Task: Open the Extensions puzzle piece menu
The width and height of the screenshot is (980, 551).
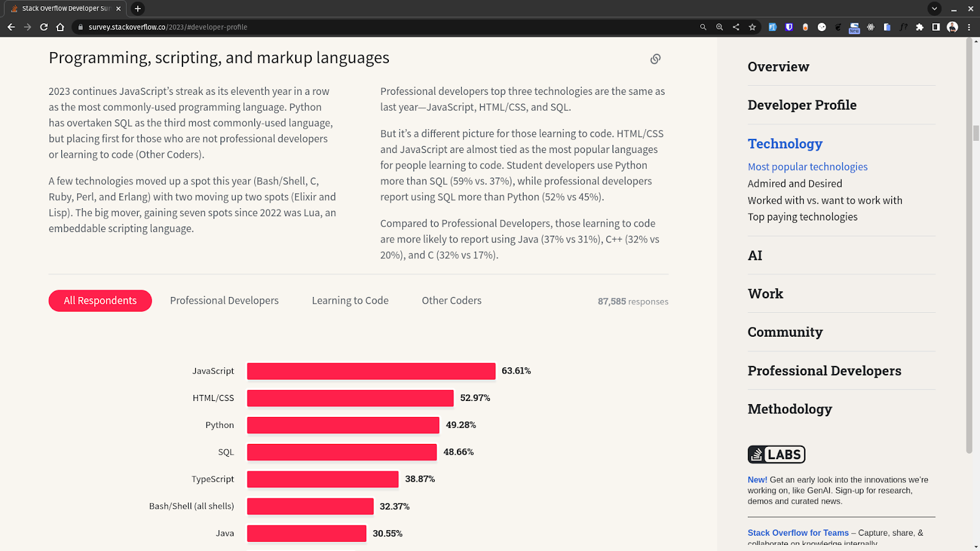Action: 919,27
